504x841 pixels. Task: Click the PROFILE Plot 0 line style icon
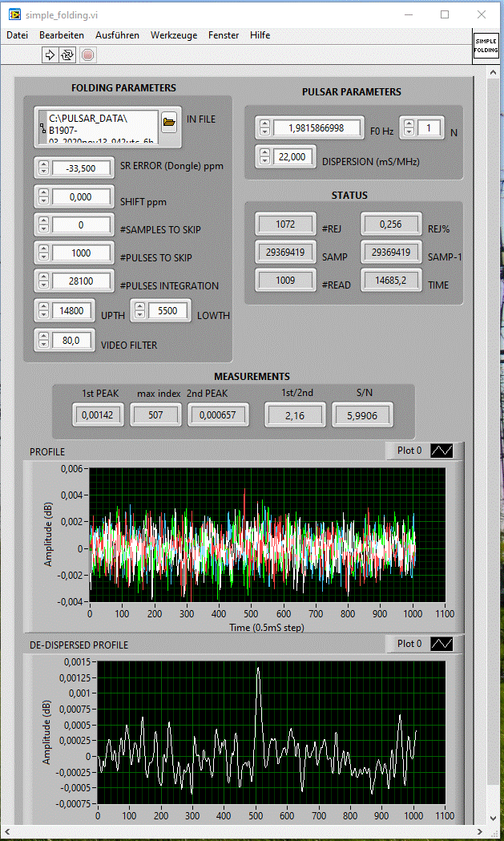442,451
